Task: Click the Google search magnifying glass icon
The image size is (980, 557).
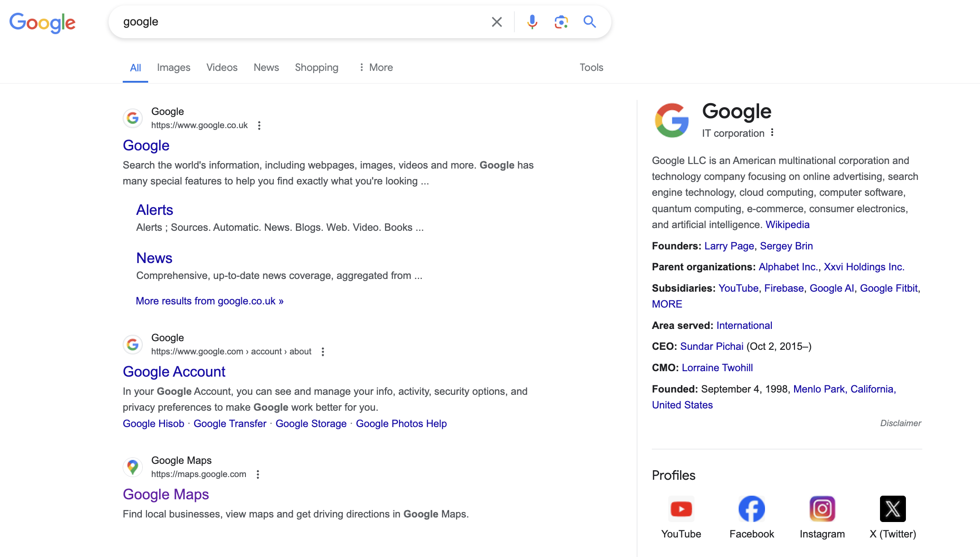Action: click(x=590, y=22)
